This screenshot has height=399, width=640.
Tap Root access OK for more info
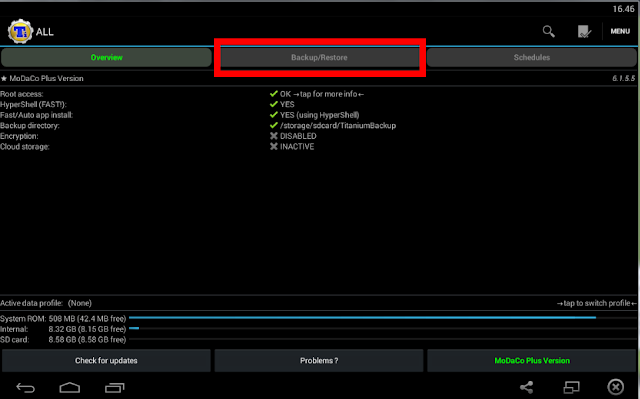coord(317,94)
